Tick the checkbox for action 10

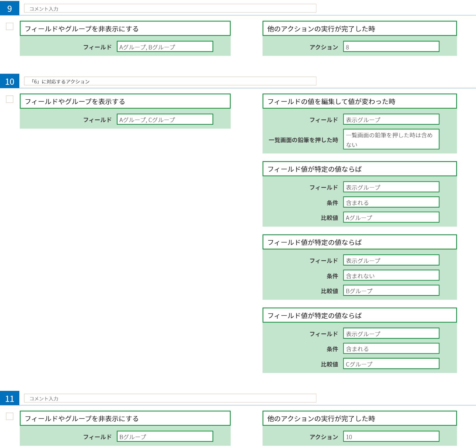pyautogui.click(x=10, y=99)
